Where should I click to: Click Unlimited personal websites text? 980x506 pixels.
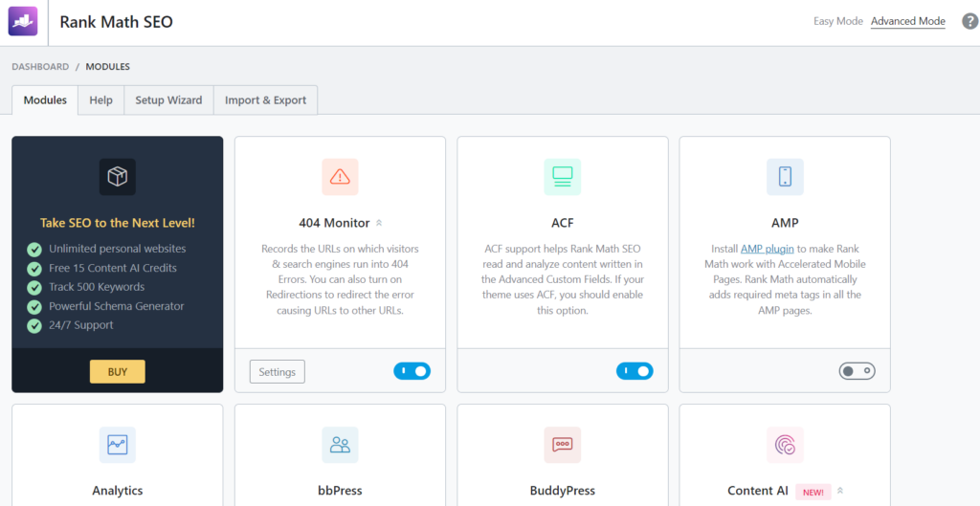118,249
